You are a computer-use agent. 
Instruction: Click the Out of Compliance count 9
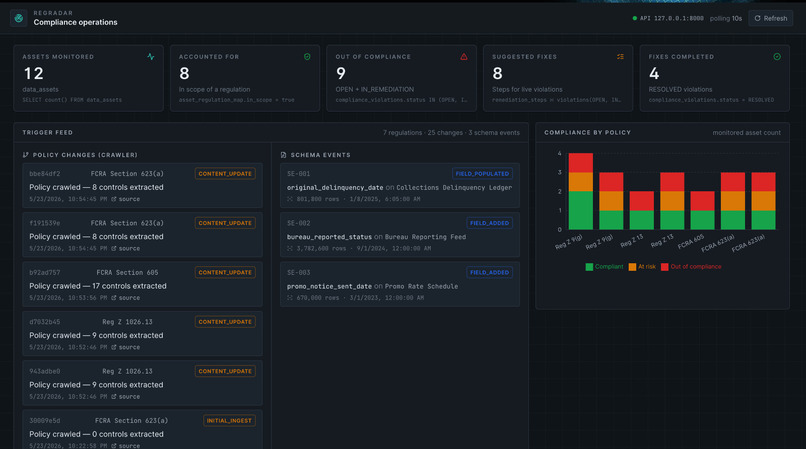pyautogui.click(x=341, y=74)
